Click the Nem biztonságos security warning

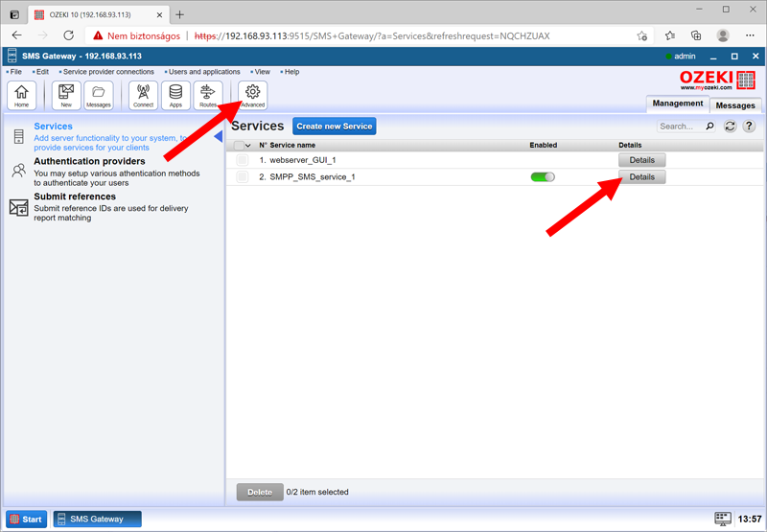click(137, 35)
